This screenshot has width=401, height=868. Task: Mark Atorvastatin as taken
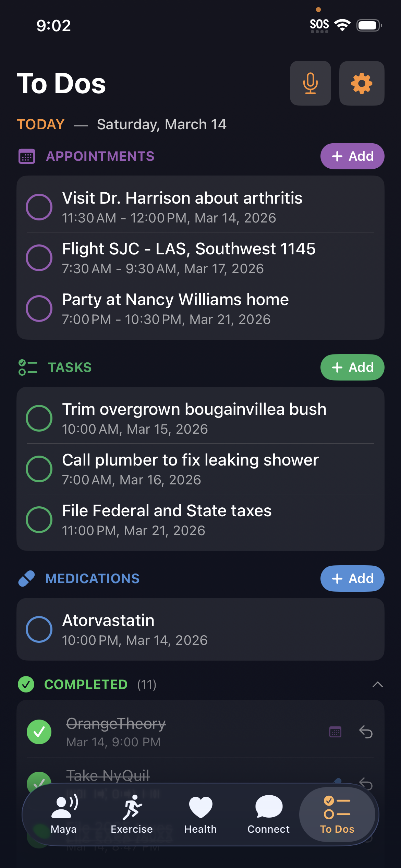[39, 629]
